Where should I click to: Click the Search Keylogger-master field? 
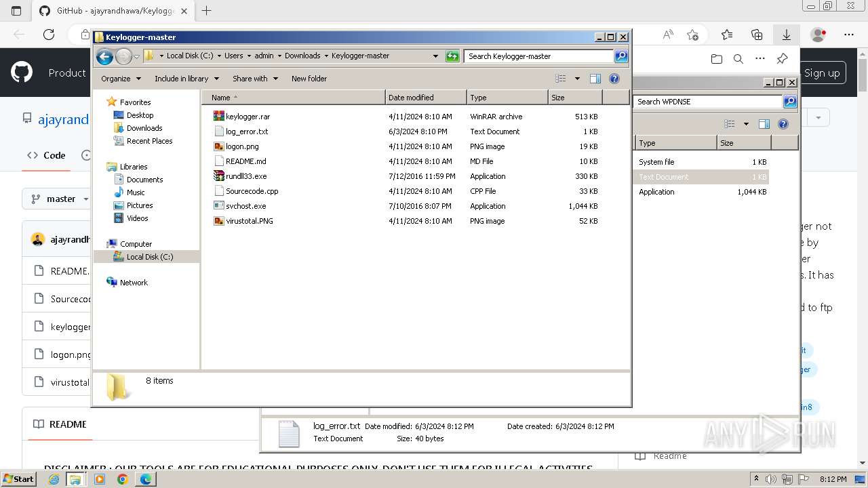pos(539,56)
